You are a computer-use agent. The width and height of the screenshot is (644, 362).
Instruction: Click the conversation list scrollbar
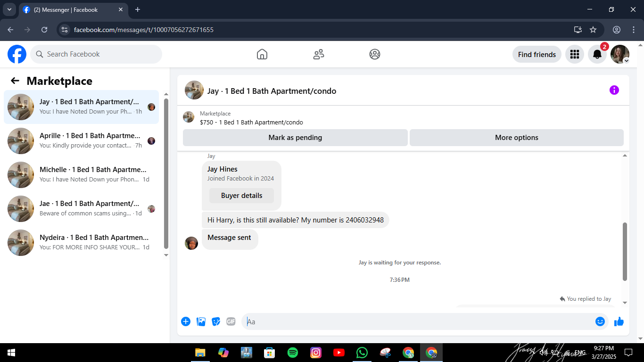pyautogui.click(x=166, y=173)
